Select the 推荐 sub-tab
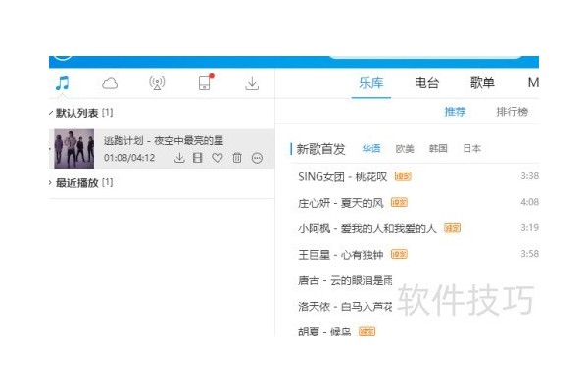 click(455, 112)
